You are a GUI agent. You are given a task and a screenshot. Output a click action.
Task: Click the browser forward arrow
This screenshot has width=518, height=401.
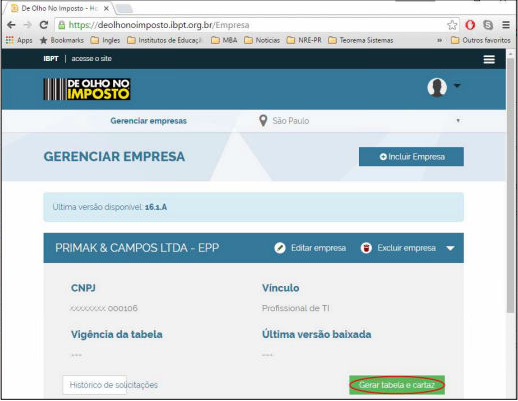tap(28, 25)
